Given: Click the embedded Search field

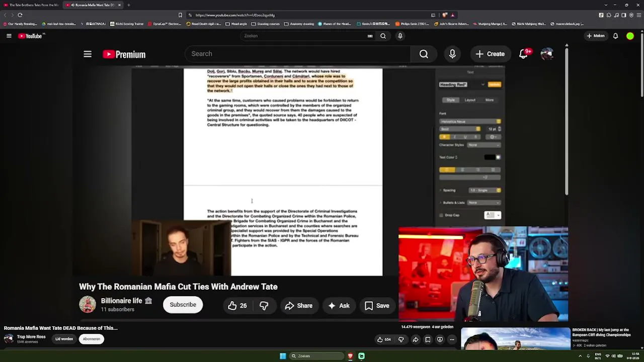Looking at the screenshot, I should click(298, 54).
